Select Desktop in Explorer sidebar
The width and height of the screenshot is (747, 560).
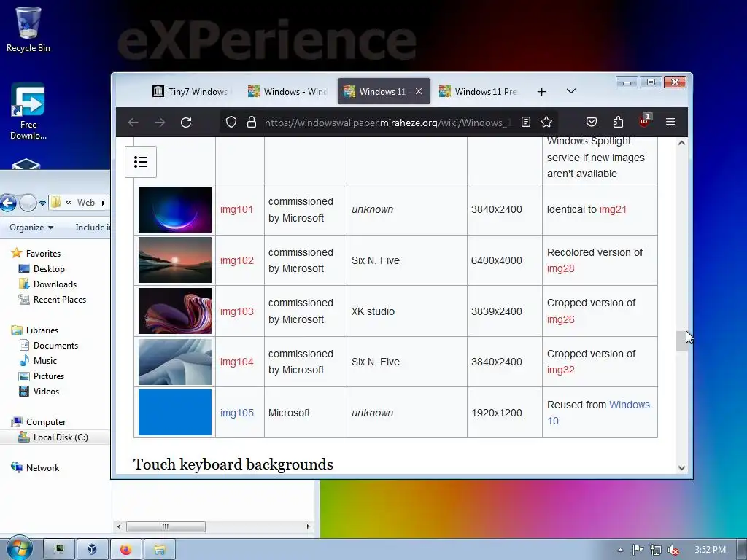(49, 269)
